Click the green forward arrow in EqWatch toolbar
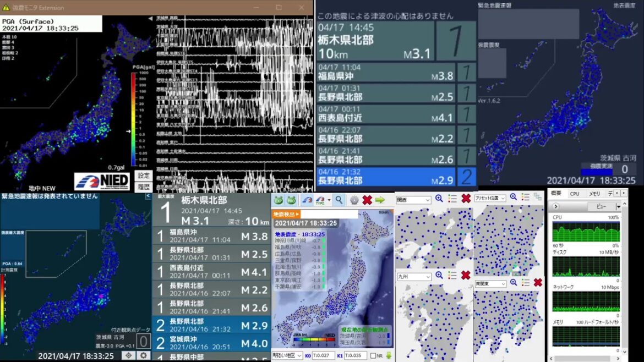Screen dimensions: 644x362 pyautogui.click(x=380, y=200)
